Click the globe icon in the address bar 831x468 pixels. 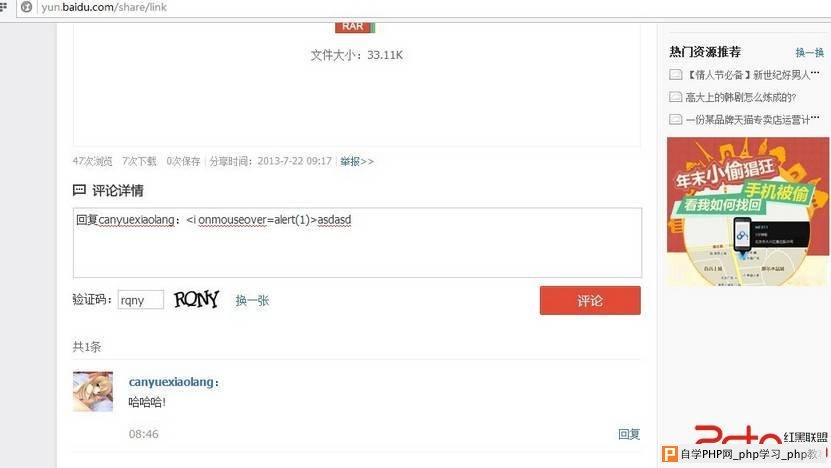coord(26,7)
